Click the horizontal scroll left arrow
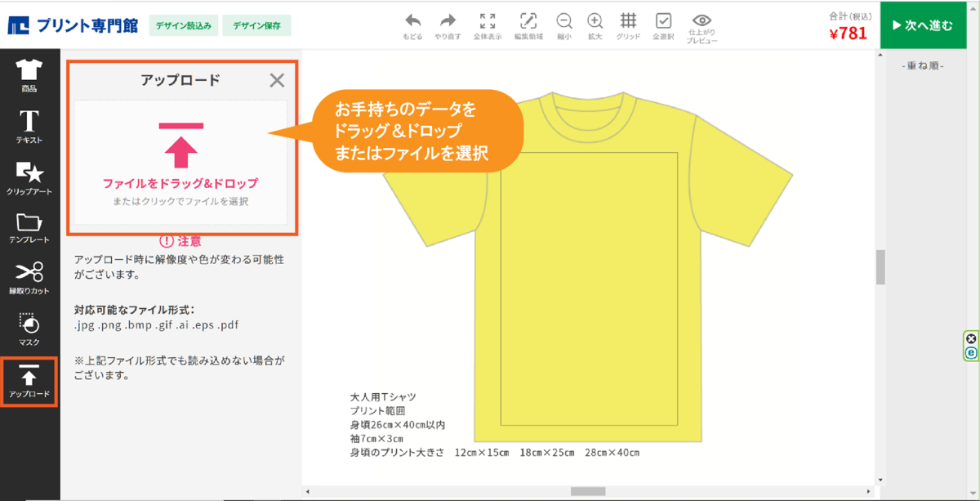The image size is (980, 501). [x=307, y=491]
